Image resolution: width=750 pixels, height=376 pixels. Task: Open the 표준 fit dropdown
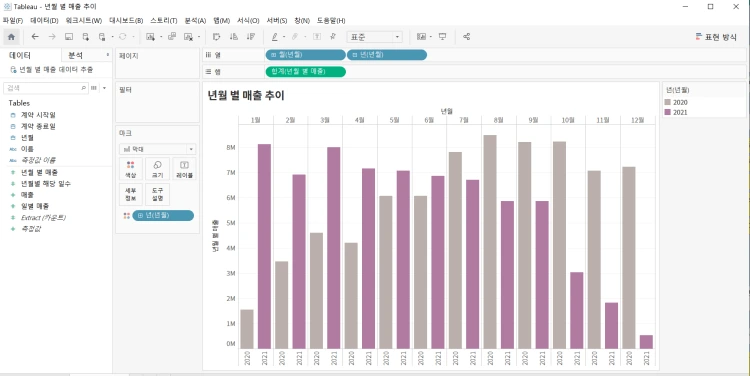374,37
